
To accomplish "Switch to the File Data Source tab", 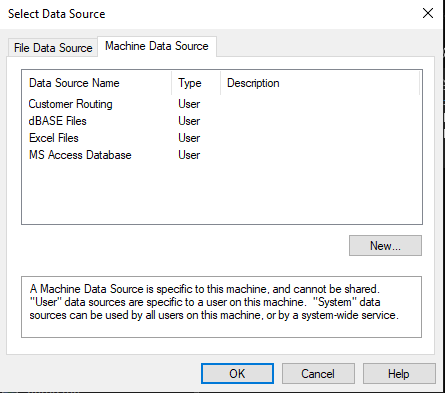I will (x=53, y=48).
